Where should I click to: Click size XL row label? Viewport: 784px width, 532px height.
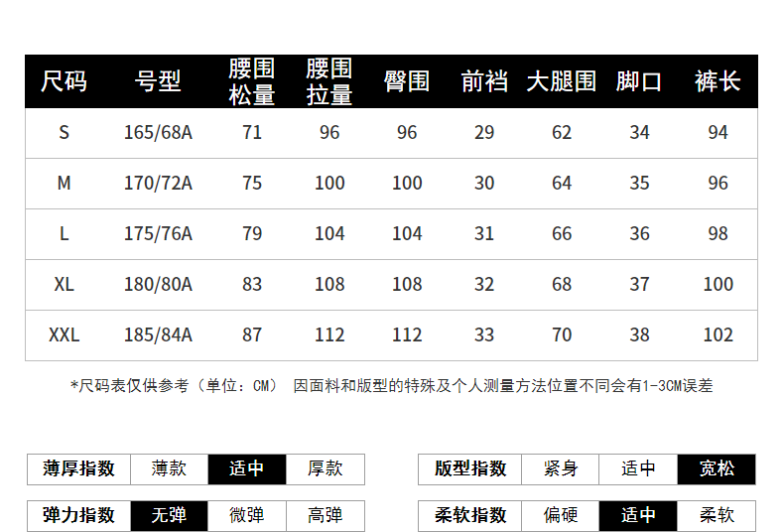point(64,285)
